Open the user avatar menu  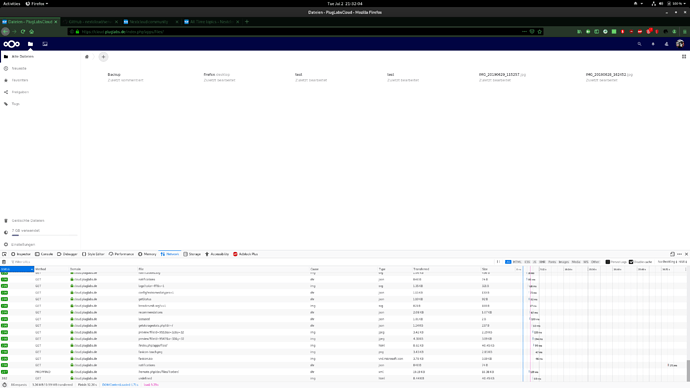coord(680,44)
